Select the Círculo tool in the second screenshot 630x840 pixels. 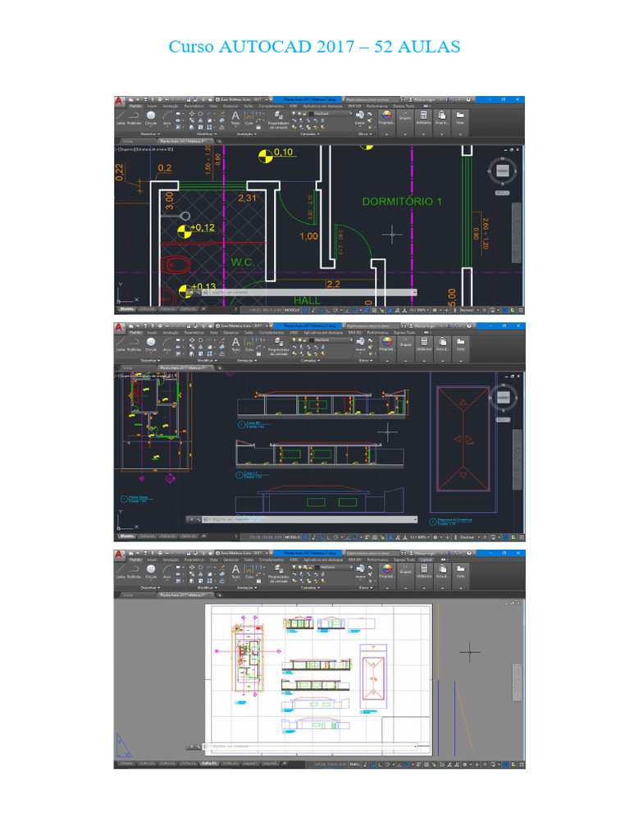[x=151, y=345]
